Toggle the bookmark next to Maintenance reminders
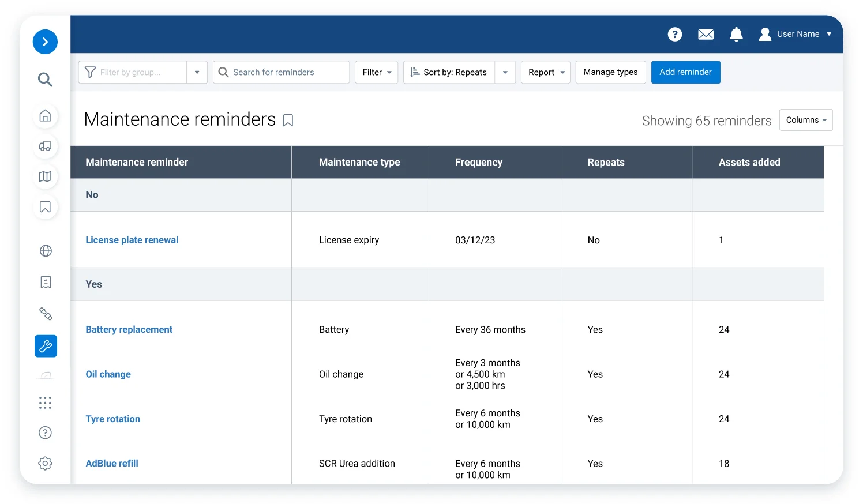863x504 pixels. [x=288, y=121]
